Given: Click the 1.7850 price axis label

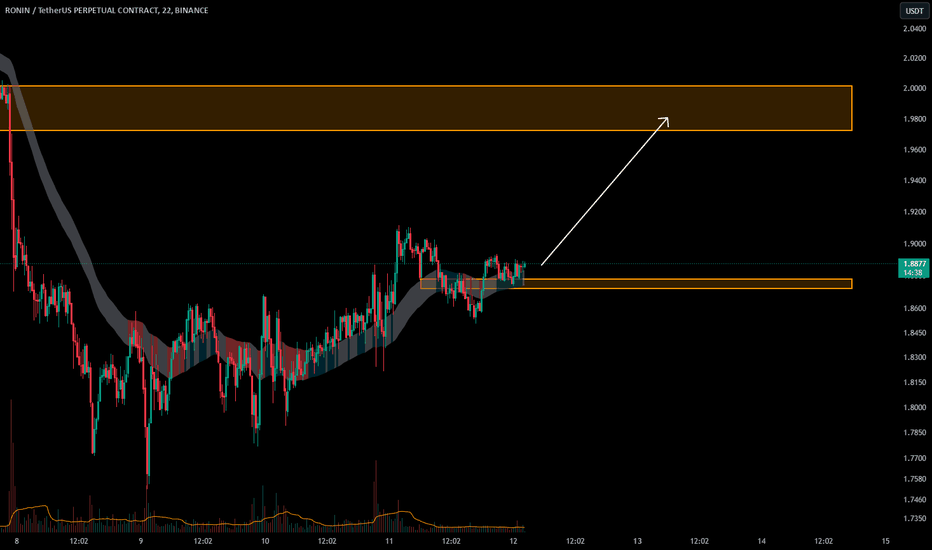Looking at the screenshot, I should (914, 433).
